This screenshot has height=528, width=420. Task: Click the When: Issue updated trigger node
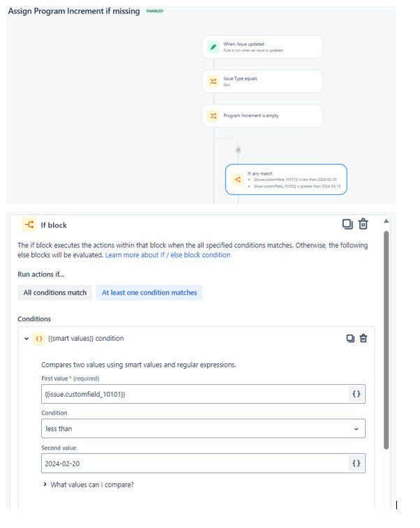point(262,47)
